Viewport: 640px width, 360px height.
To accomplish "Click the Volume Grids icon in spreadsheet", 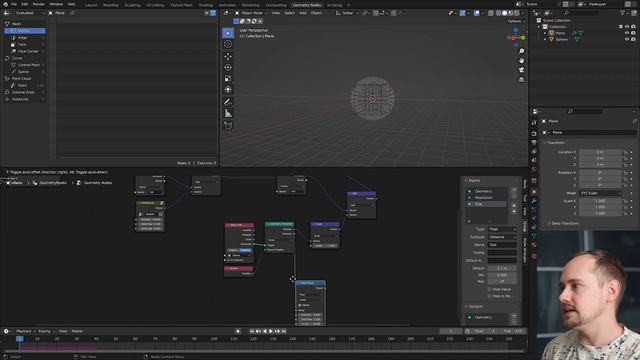I will [7, 92].
